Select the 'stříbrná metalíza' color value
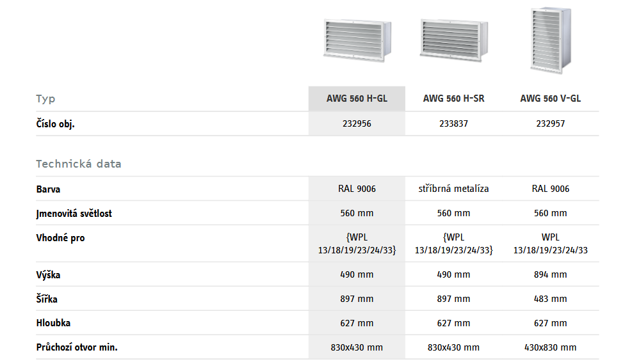 coord(453,189)
